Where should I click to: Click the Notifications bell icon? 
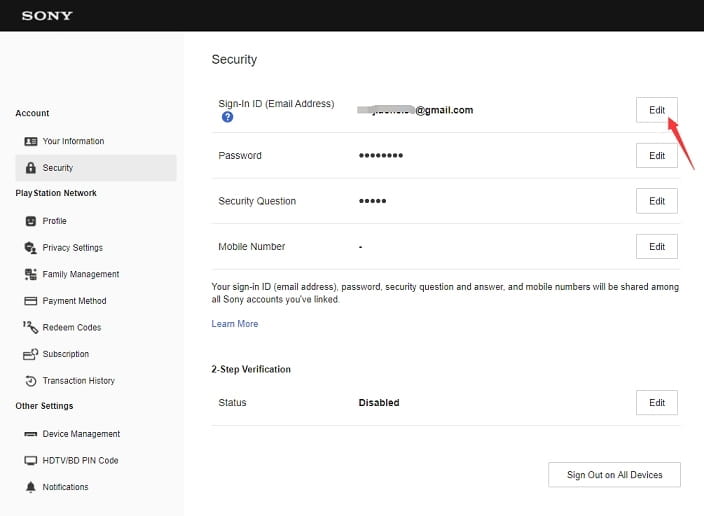click(30, 487)
